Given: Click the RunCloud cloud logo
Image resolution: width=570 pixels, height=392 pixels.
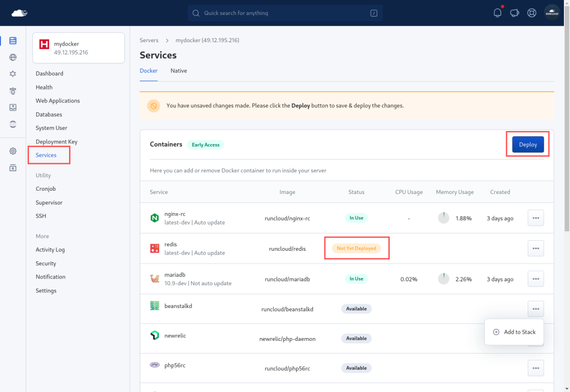Looking at the screenshot, I should (x=19, y=13).
